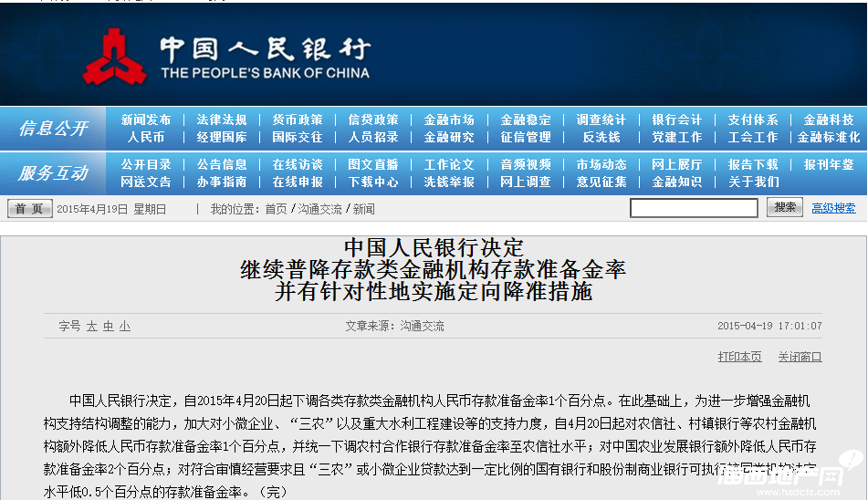
Task: Click the People's Bank of China red logo
Action: [x=115, y=57]
